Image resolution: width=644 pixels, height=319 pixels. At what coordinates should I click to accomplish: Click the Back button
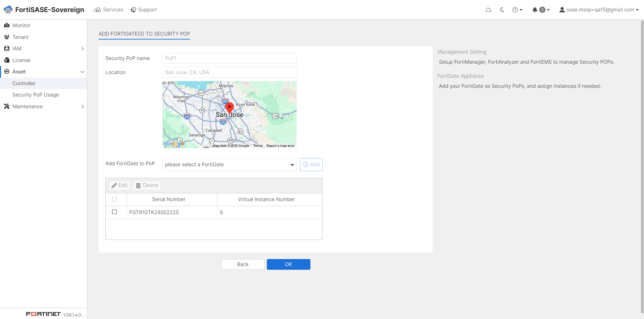[243, 264]
